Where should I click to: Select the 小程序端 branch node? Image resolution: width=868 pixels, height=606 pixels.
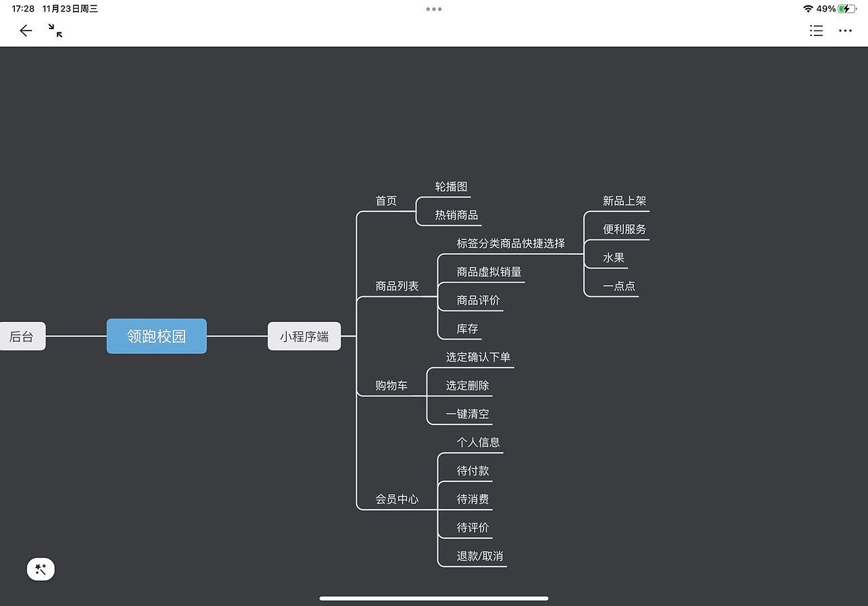pyautogui.click(x=304, y=336)
